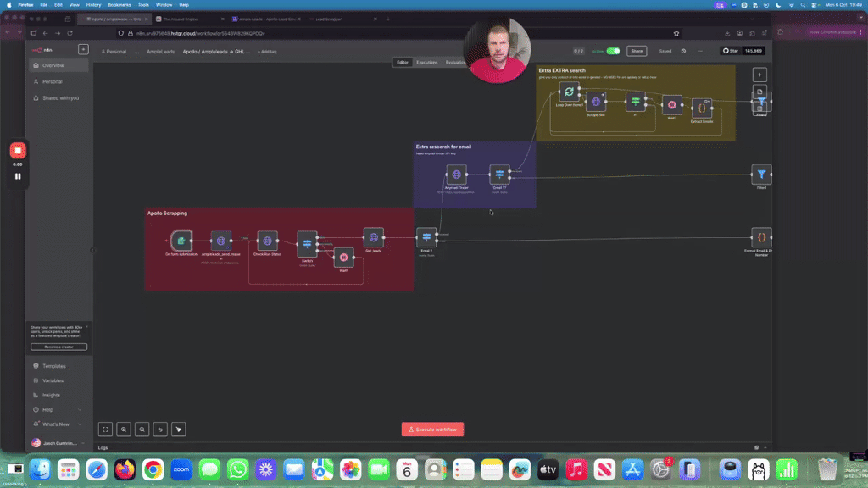Click the zoom-to-fit control at bottom left

(x=105, y=429)
